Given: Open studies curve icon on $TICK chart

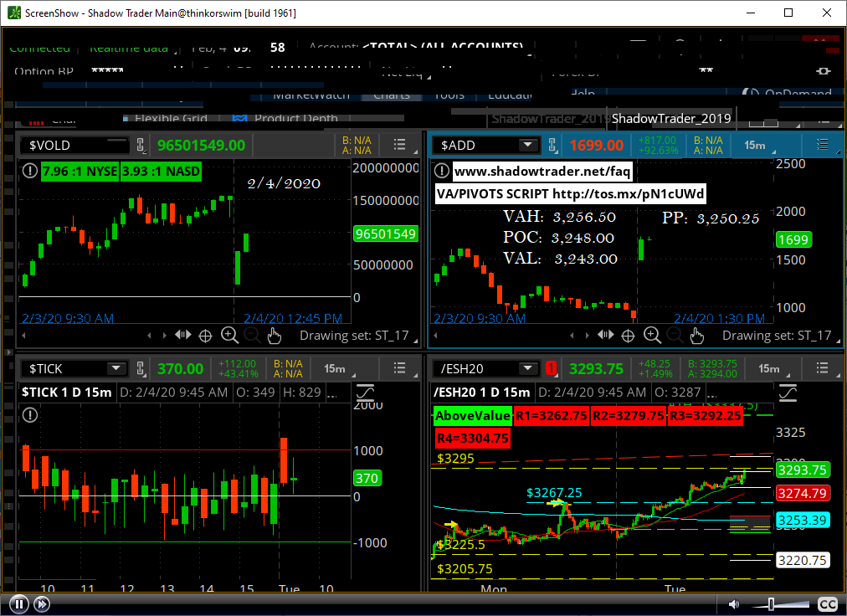Looking at the screenshot, I should pos(365,393).
